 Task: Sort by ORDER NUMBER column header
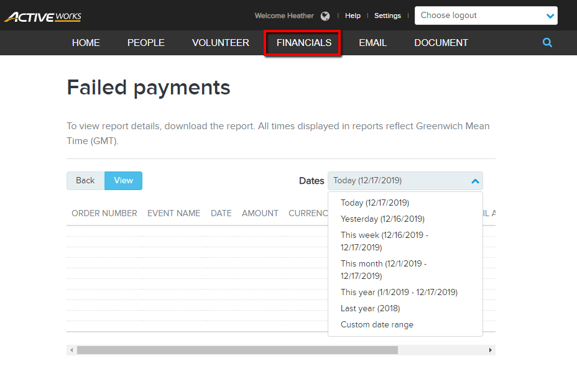click(x=104, y=213)
